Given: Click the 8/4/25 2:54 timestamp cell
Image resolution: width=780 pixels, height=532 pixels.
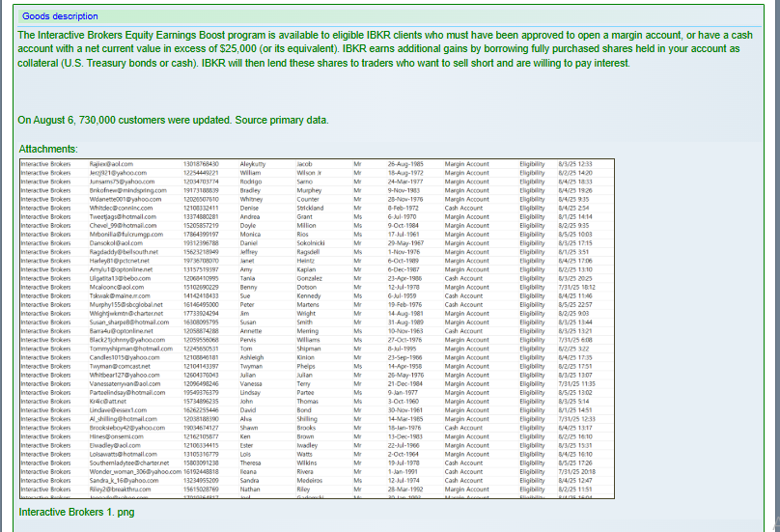Looking at the screenshot, I should (571, 208).
